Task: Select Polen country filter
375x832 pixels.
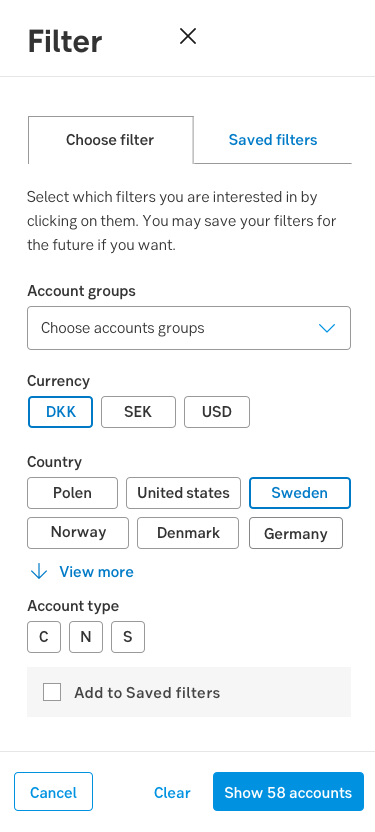Action: [73, 493]
